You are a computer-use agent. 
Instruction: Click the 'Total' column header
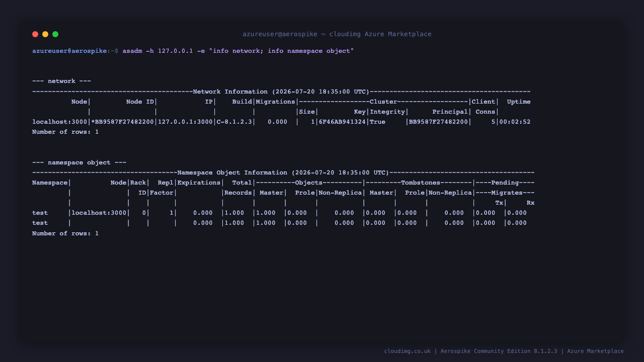242,183
